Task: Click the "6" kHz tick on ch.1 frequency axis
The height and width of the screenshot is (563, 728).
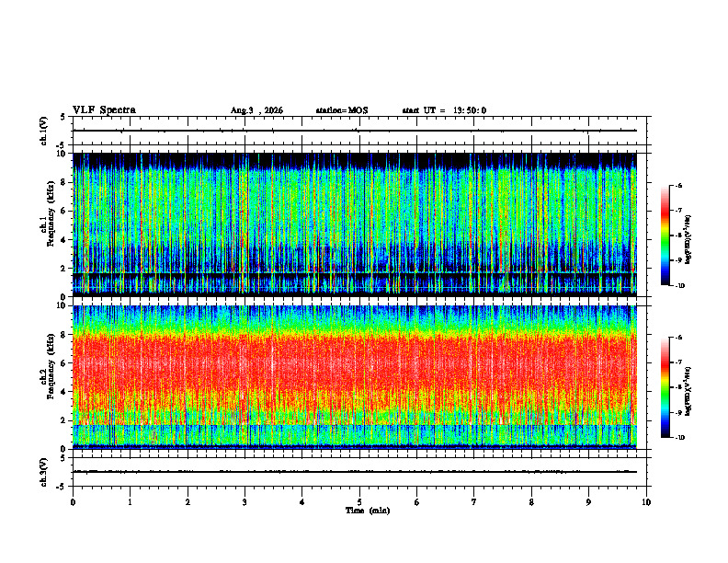Action: (63, 211)
